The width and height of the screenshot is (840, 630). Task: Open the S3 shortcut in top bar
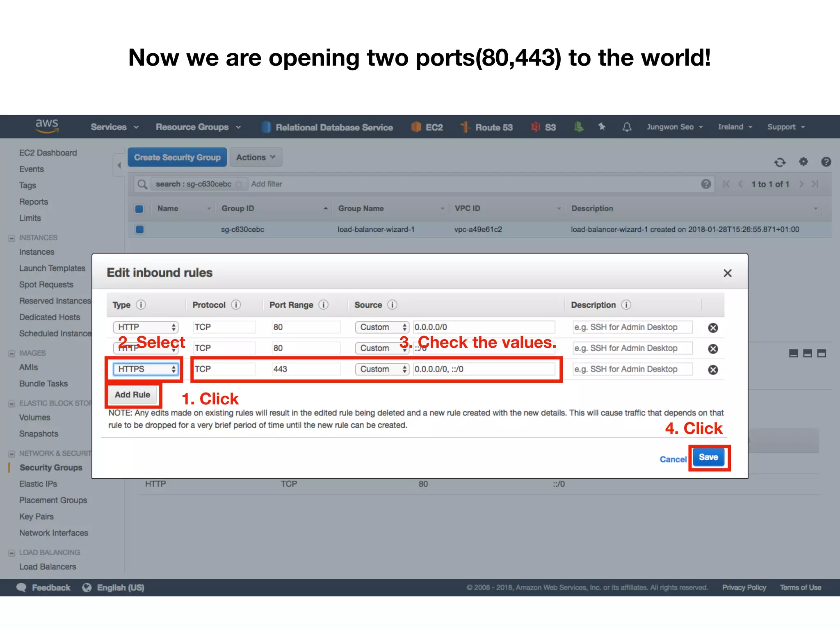tap(543, 127)
